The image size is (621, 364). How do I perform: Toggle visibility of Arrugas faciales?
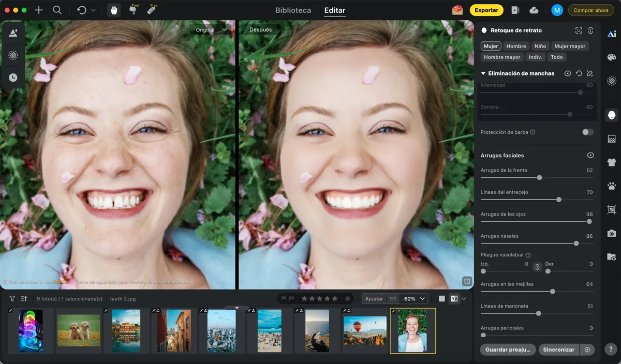tap(590, 155)
